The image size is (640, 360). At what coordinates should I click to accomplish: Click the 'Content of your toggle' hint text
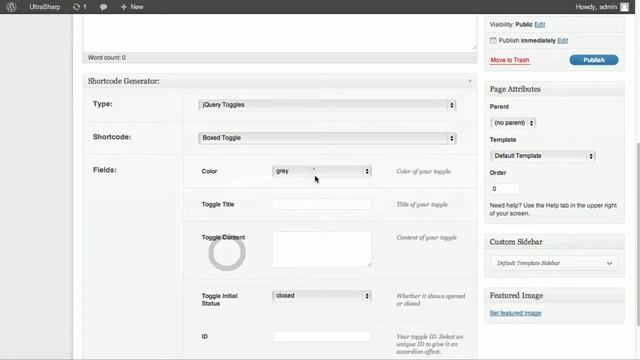click(x=427, y=237)
